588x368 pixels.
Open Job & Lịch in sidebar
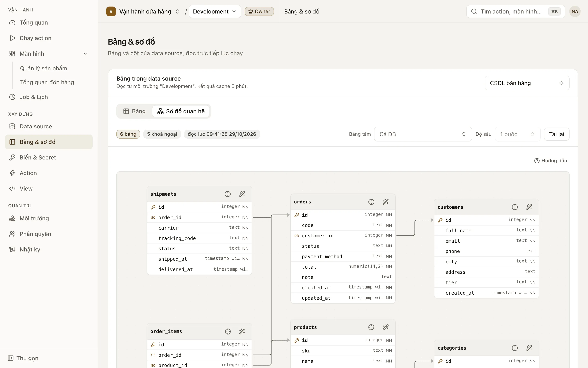click(49, 97)
